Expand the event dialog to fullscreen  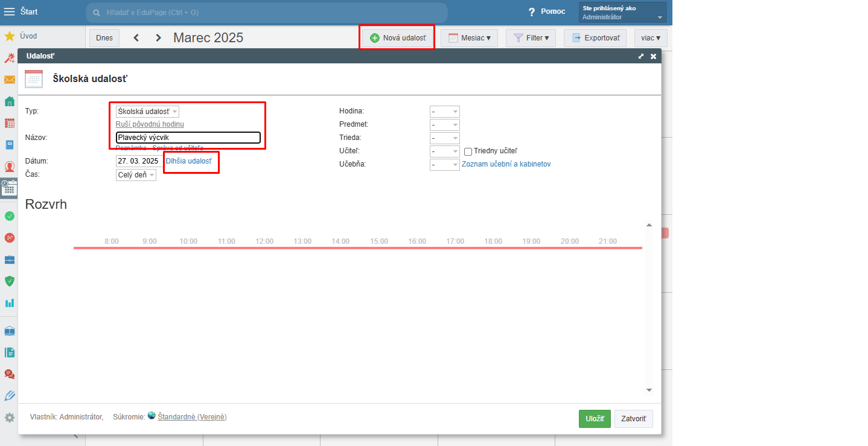[641, 56]
